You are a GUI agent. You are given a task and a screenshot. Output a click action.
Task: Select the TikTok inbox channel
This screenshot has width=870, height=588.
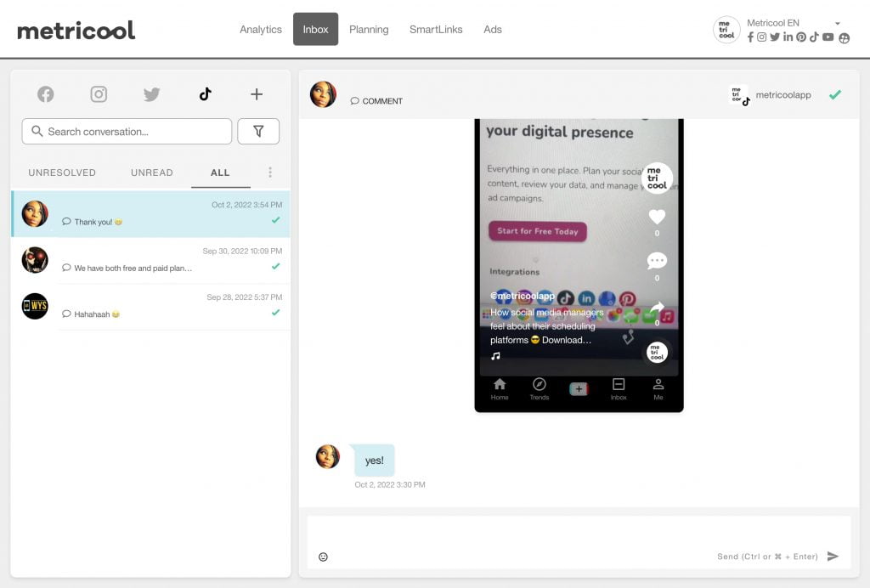(206, 94)
